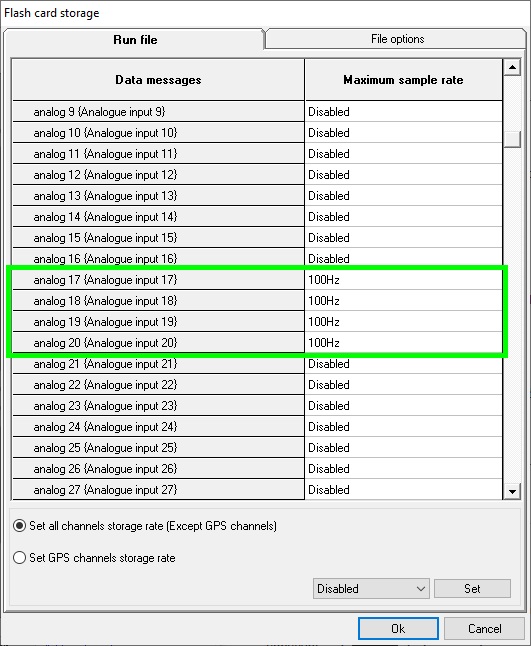Click the Cancel button

pyautogui.click(x=484, y=628)
